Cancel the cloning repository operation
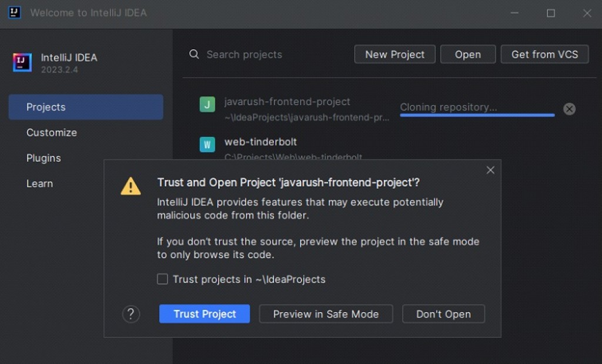The image size is (602, 364). click(x=568, y=108)
